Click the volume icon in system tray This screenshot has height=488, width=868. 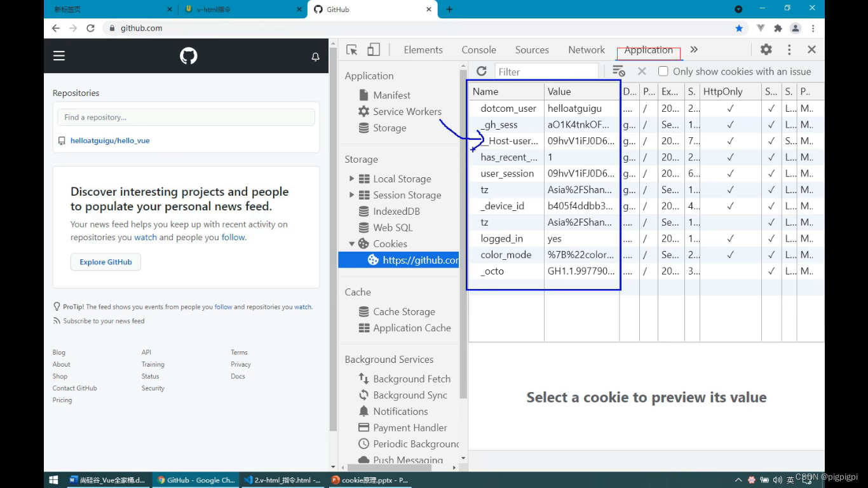(777, 480)
